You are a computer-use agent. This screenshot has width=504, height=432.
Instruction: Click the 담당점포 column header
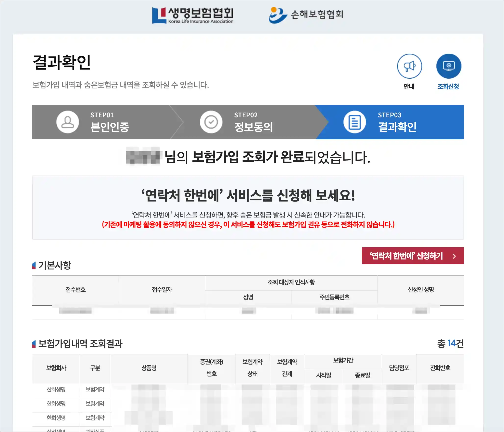pos(399,368)
